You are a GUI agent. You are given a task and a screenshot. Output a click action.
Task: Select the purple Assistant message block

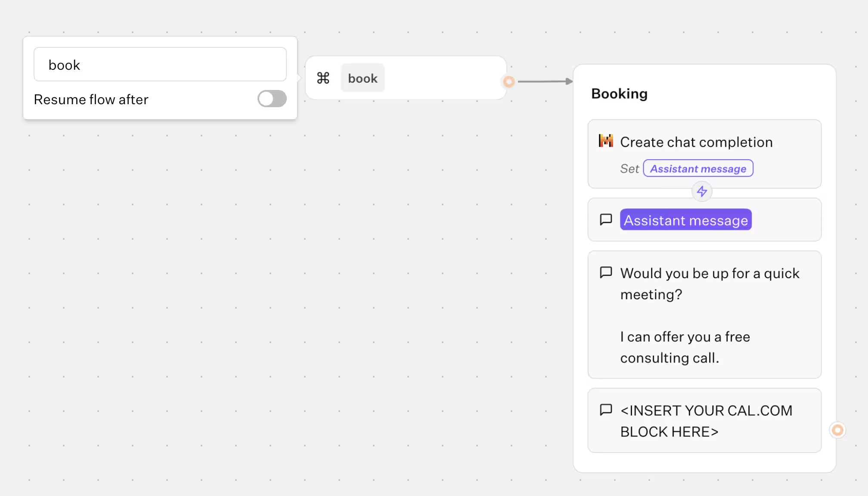[x=685, y=220]
